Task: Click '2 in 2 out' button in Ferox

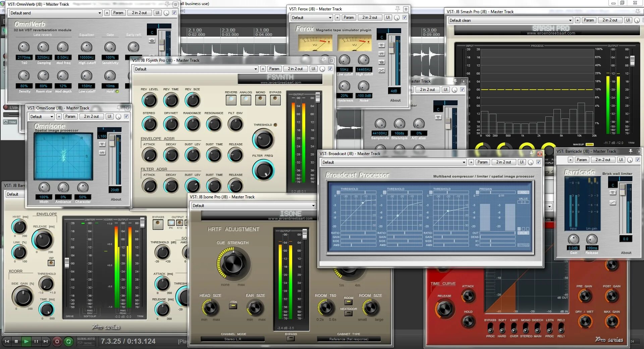Action: [x=370, y=17]
